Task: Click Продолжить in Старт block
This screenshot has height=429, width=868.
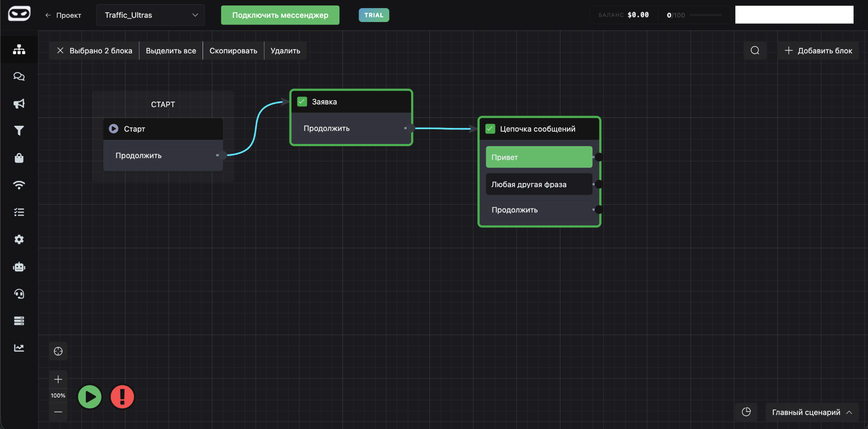Action: [x=163, y=155]
